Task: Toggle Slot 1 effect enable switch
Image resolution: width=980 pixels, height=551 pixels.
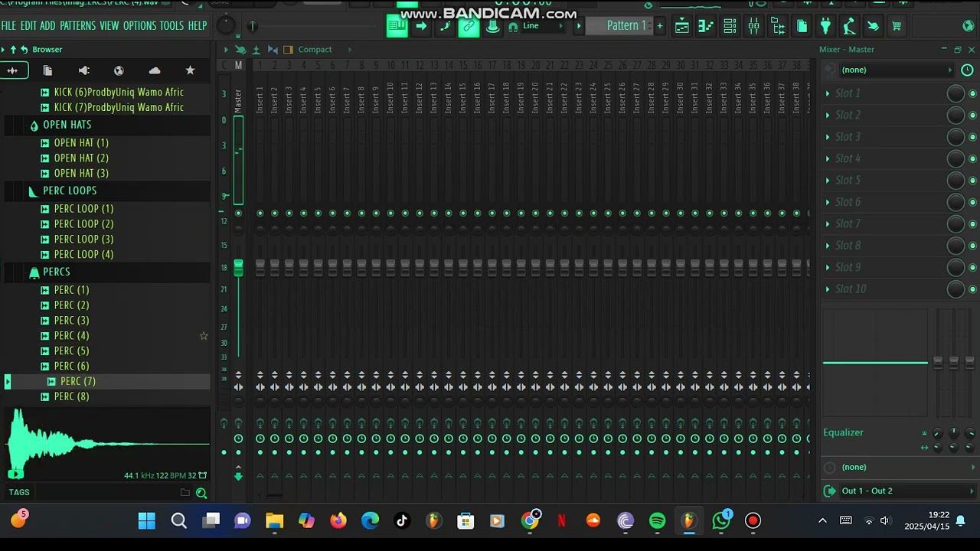Action: pos(972,94)
